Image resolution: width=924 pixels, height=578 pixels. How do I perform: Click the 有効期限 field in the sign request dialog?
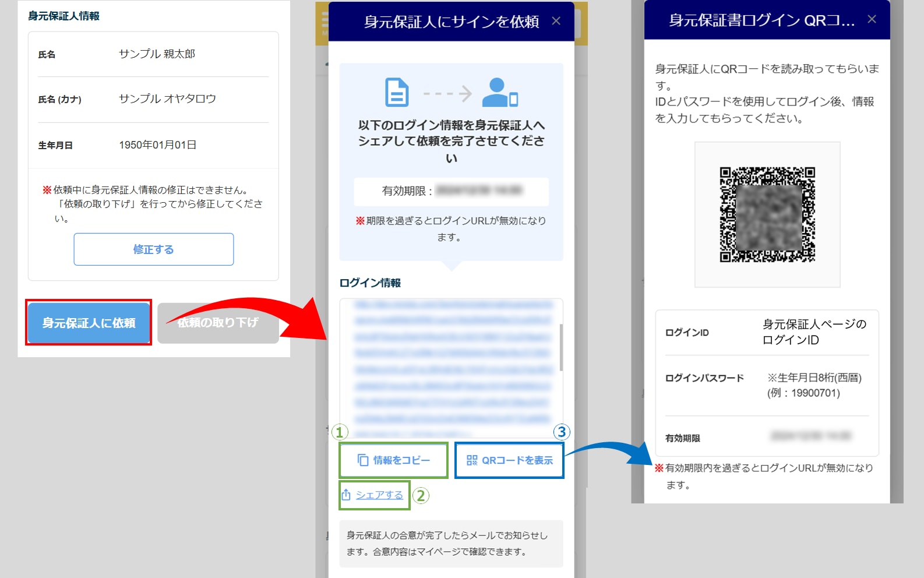coord(451,191)
